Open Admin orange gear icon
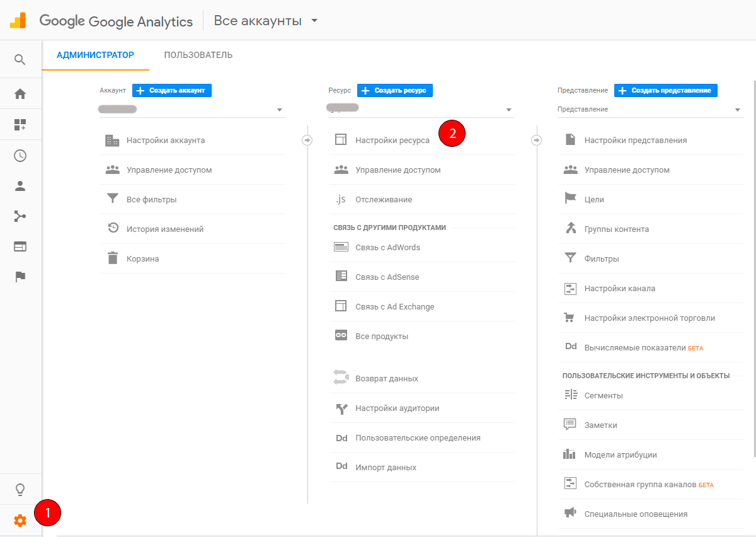 (x=20, y=521)
